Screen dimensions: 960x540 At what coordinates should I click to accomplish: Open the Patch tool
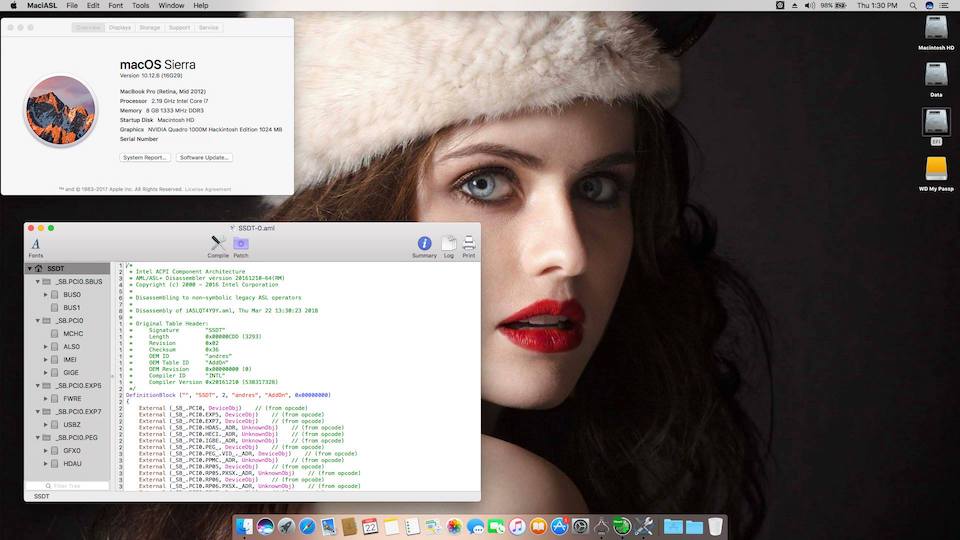coord(241,244)
